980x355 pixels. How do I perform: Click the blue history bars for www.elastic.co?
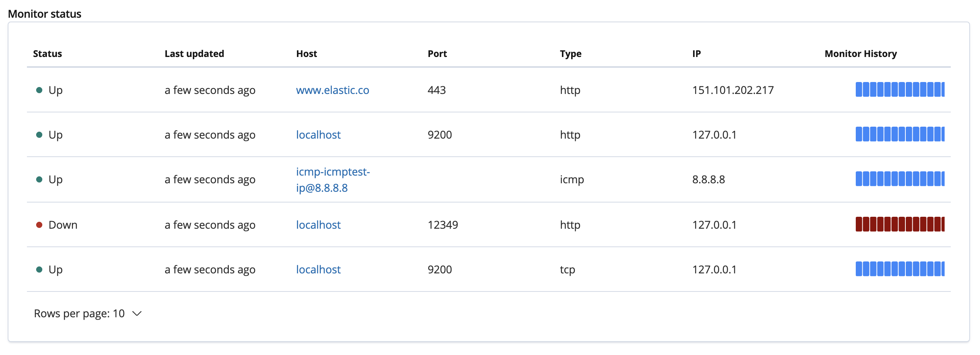tap(900, 89)
